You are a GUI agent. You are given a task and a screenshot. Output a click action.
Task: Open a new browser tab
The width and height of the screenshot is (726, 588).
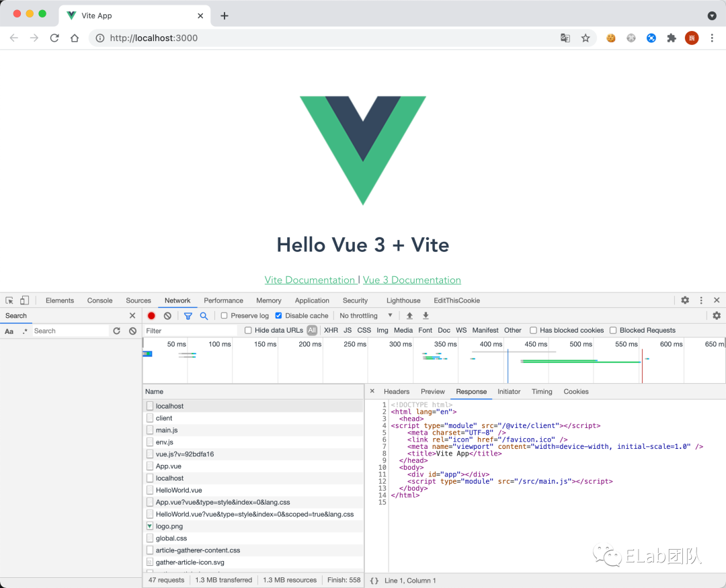(x=225, y=15)
